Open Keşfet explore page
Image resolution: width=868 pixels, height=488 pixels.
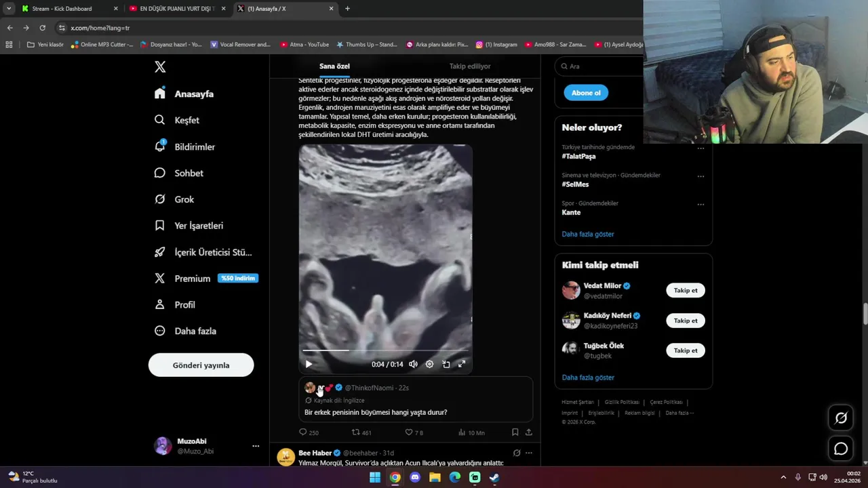[177, 120]
